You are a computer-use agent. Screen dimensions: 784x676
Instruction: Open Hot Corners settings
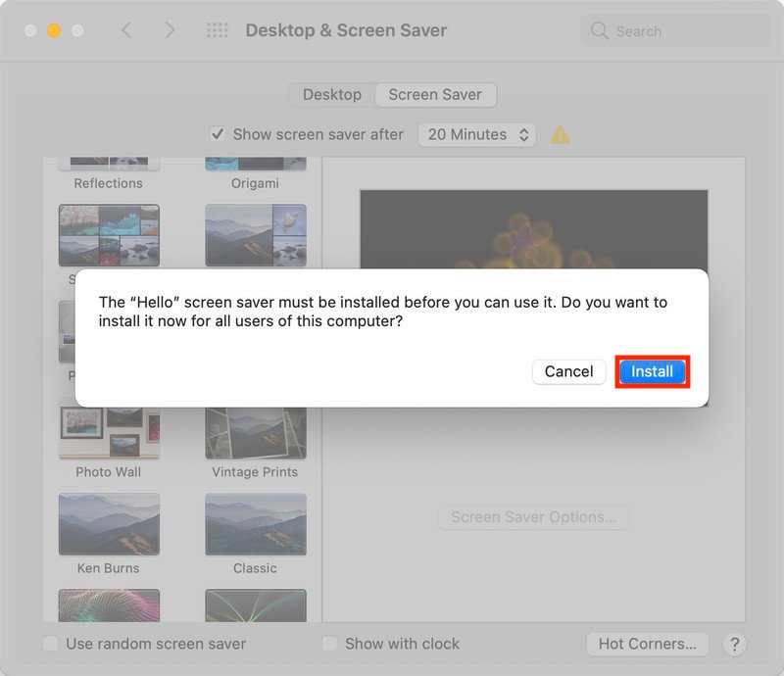pos(648,644)
